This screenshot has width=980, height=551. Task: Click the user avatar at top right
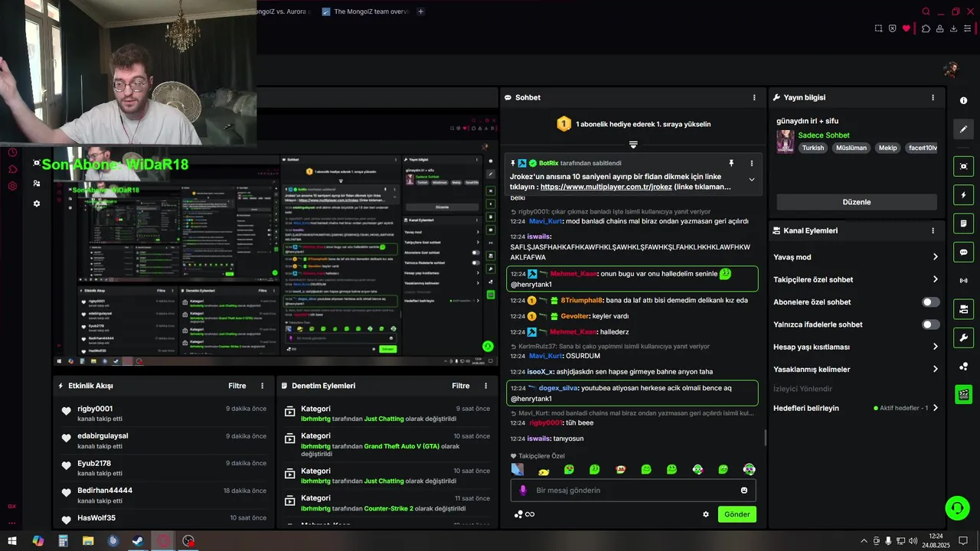click(x=951, y=70)
